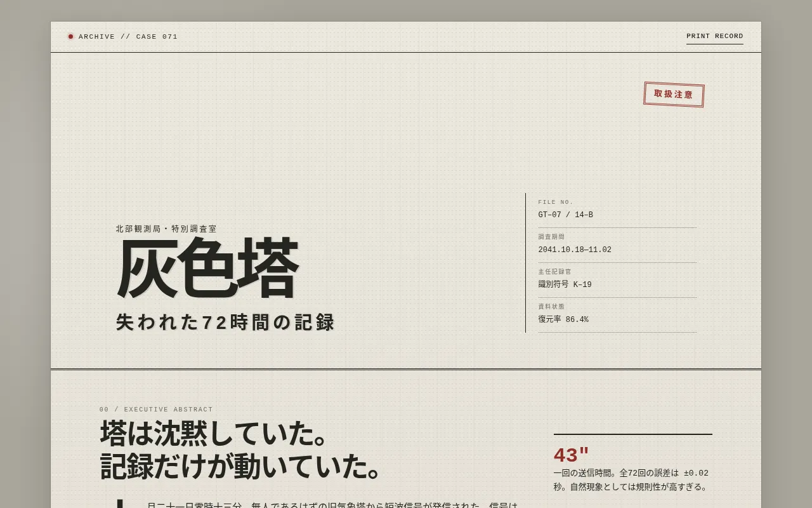
Task: Click the identifier 識別符号 K–19
Action: (x=565, y=284)
